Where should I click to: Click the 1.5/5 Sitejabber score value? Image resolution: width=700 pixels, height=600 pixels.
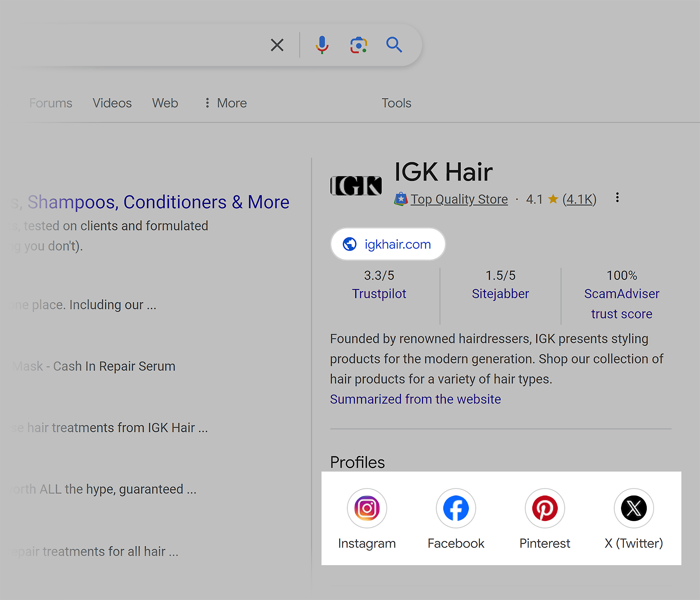[x=500, y=276]
